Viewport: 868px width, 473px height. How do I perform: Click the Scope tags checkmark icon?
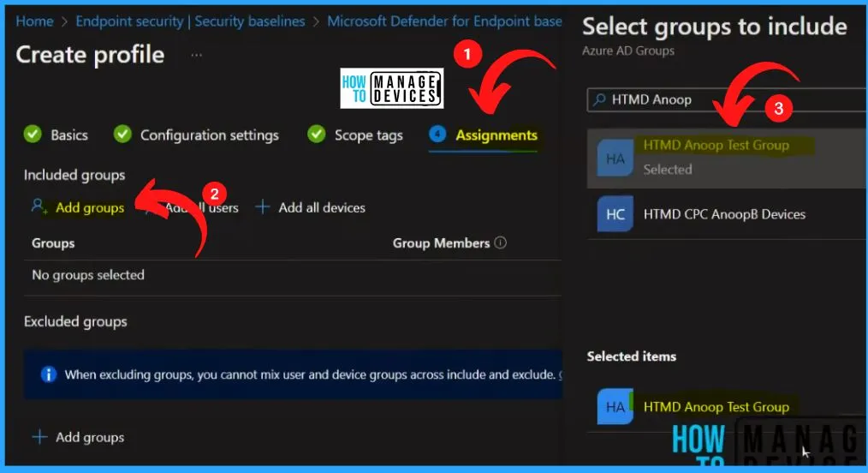316,134
